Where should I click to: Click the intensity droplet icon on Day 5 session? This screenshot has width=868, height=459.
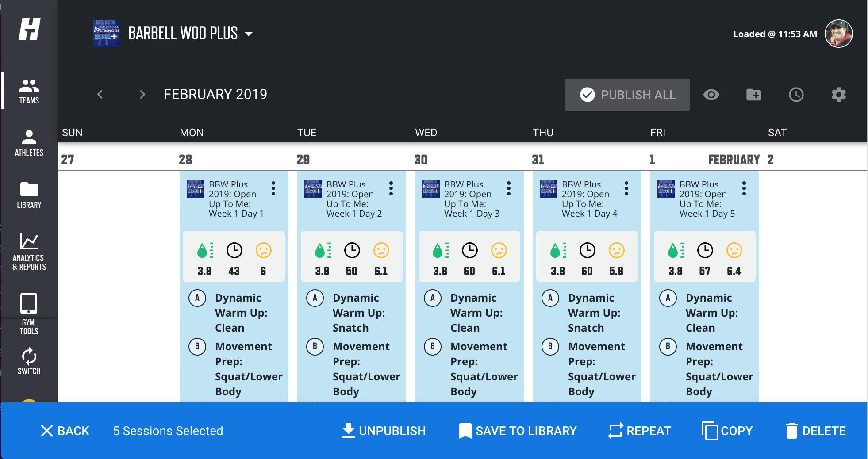pos(676,250)
